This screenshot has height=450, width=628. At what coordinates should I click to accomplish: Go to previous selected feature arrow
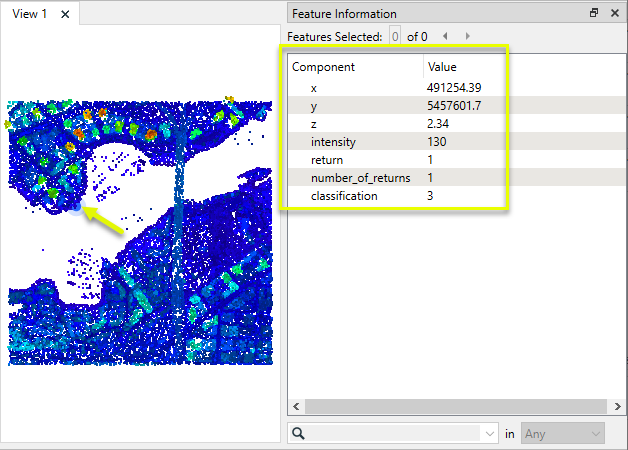446,36
